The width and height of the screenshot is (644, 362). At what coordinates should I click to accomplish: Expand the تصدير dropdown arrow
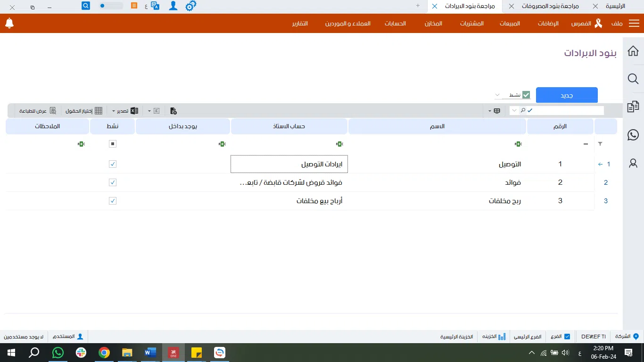pyautogui.click(x=113, y=110)
